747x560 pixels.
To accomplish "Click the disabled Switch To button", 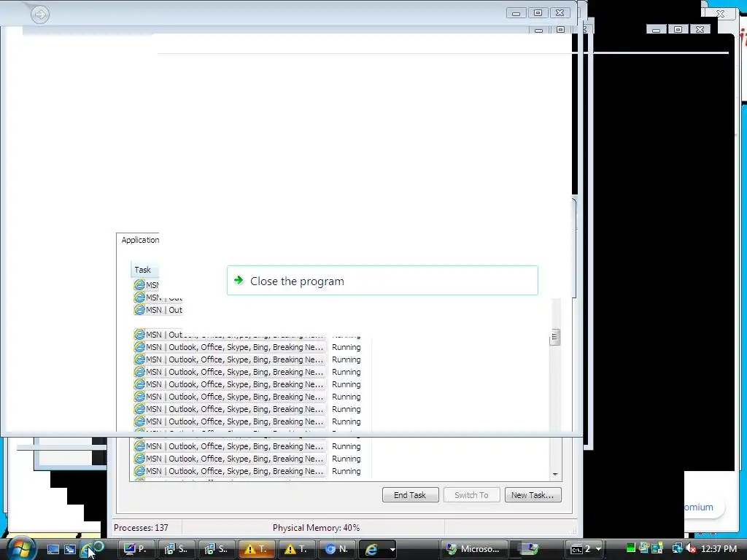I will 471,495.
